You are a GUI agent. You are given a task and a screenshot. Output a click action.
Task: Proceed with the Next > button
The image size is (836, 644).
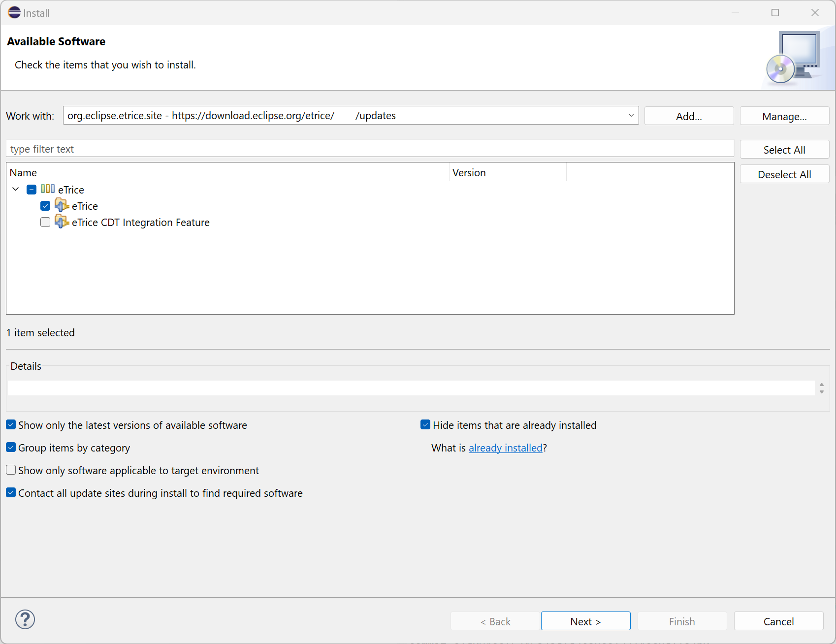tap(585, 621)
